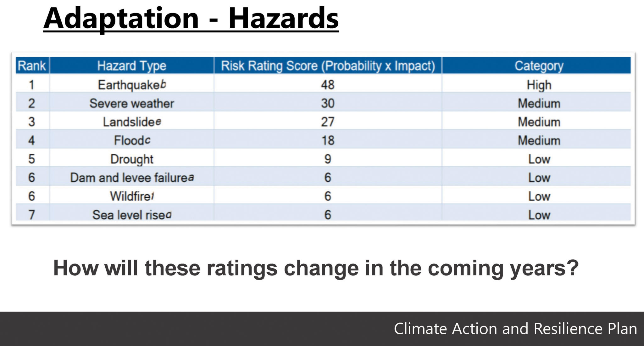Select the Hazard Type column header

pyautogui.click(x=131, y=66)
